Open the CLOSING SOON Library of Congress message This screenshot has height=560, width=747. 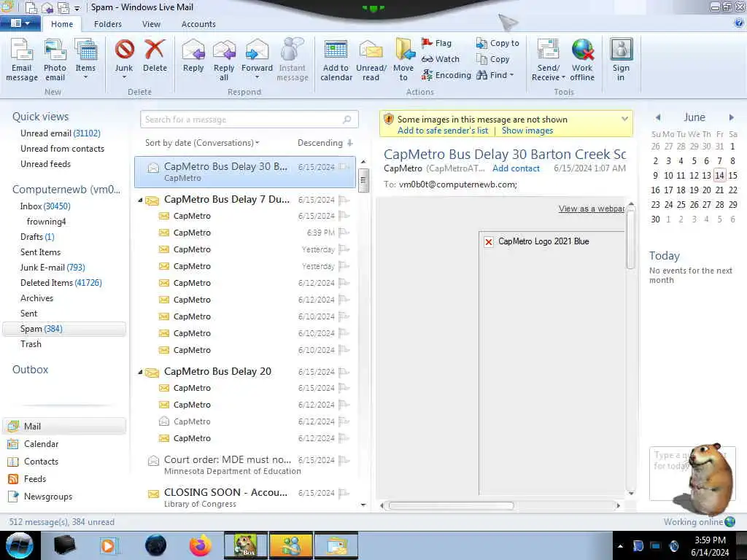tap(245, 497)
